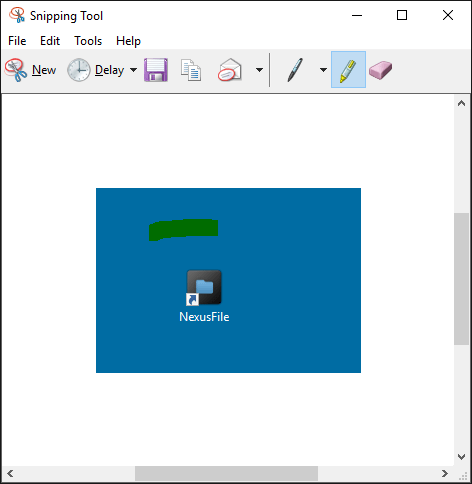The width and height of the screenshot is (472, 484).
Task: Open the Help menu
Action: click(128, 41)
